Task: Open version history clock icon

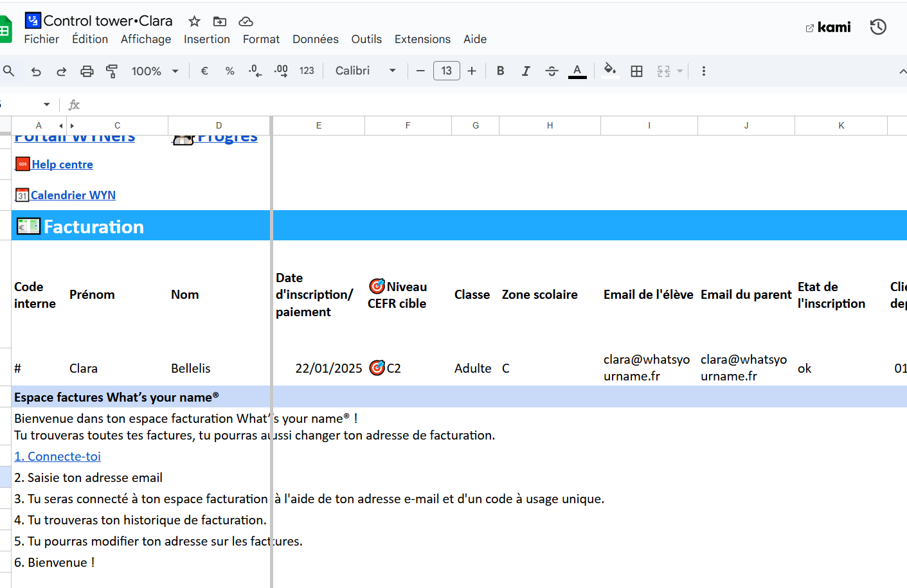Action: point(878,27)
